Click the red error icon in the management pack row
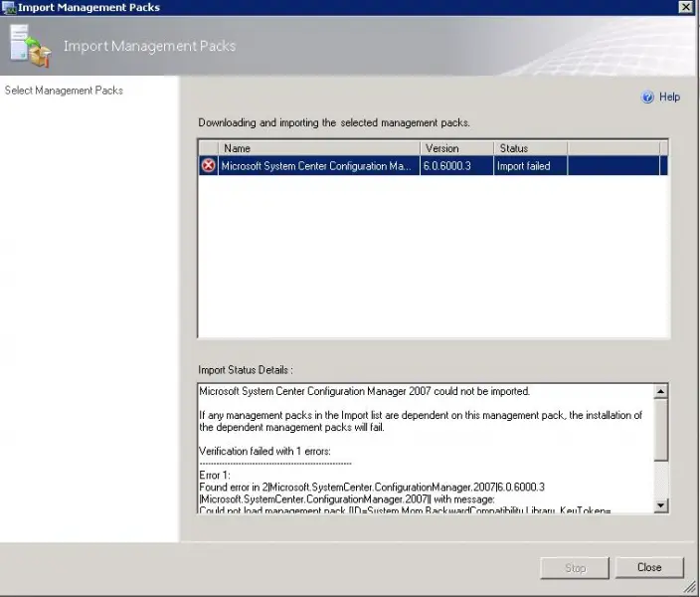Image resolution: width=700 pixels, height=597 pixels. click(x=208, y=166)
